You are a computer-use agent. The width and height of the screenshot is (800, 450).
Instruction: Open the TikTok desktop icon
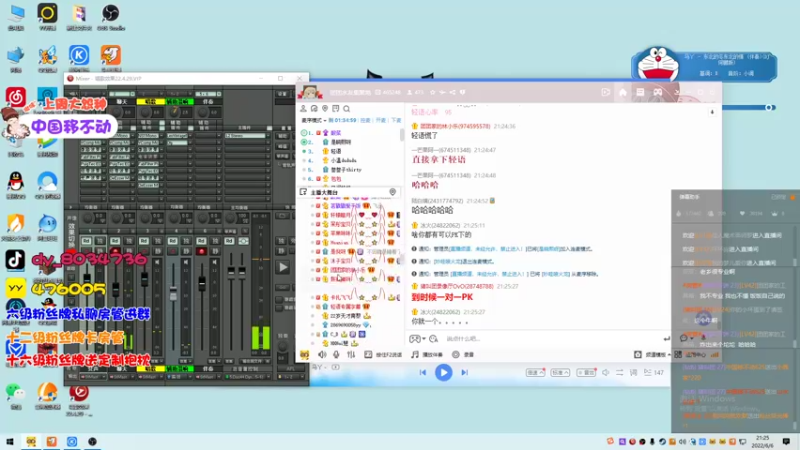click(x=15, y=260)
